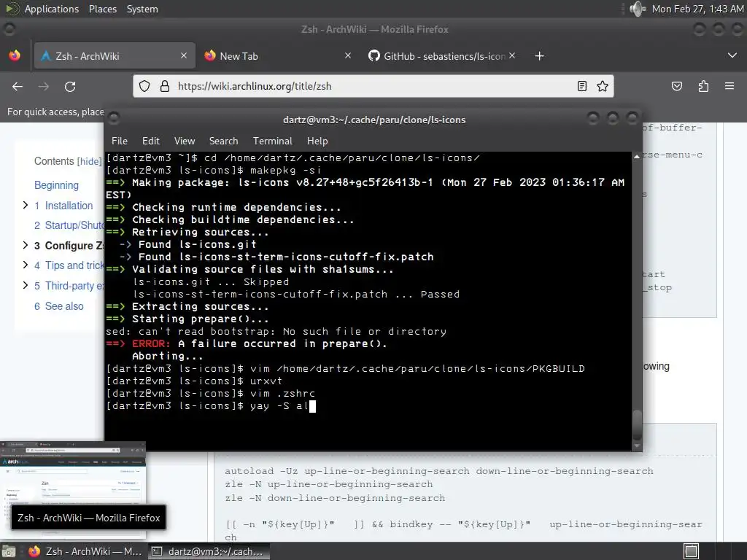Close the Zsh - ArchWiki tab

tap(184, 55)
